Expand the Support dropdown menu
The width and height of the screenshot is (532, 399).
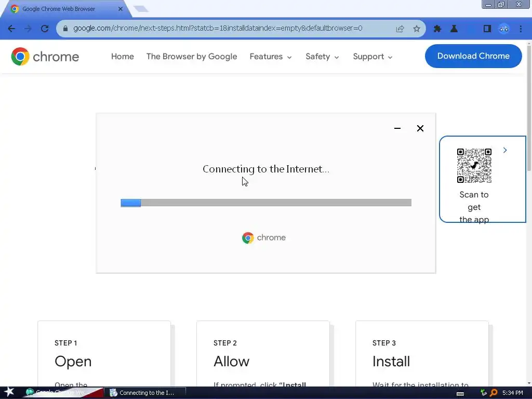pyautogui.click(x=373, y=56)
